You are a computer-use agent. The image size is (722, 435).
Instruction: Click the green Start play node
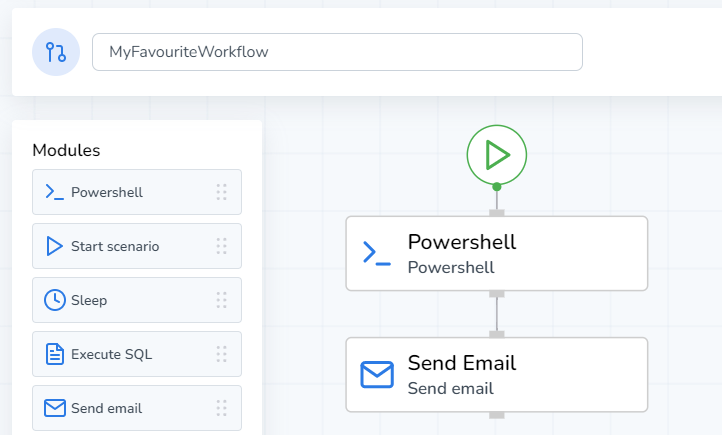[x=496, y=154]
